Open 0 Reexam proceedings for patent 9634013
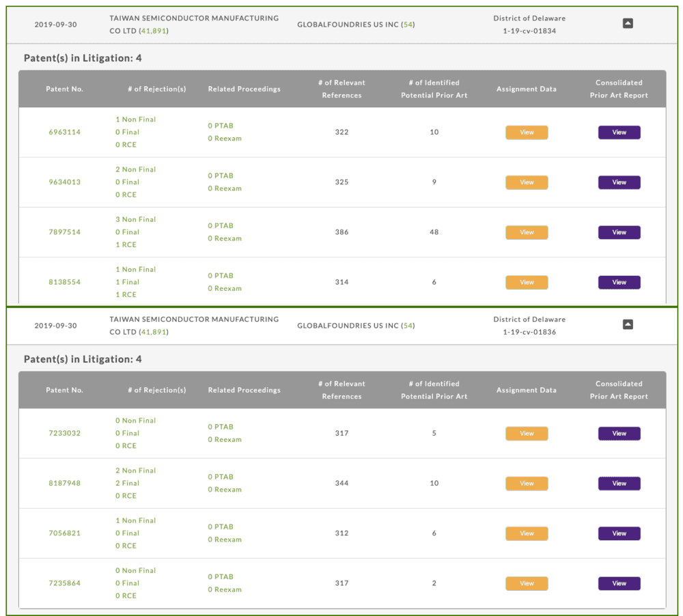This screenshot has height=616, width=683. click(225, 188)
